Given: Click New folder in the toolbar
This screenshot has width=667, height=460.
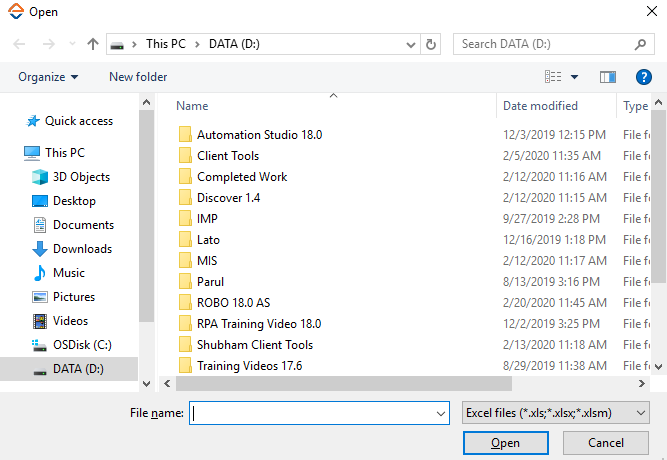Looking at the screenshot, I should [138, 77].
